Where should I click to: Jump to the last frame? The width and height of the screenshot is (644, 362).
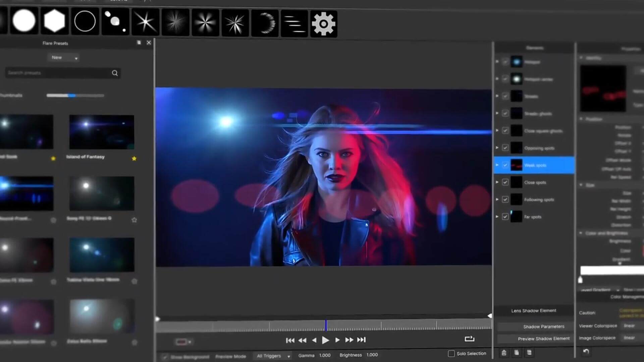point(361,340)
